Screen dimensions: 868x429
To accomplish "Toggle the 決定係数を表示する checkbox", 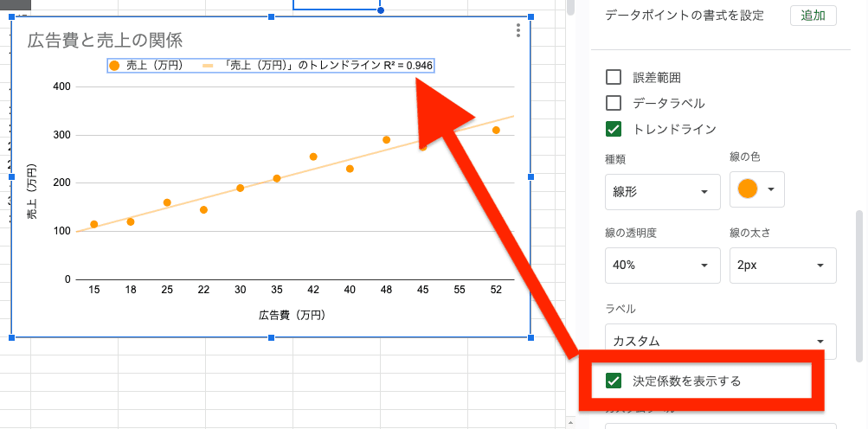I will click(614, 381).
